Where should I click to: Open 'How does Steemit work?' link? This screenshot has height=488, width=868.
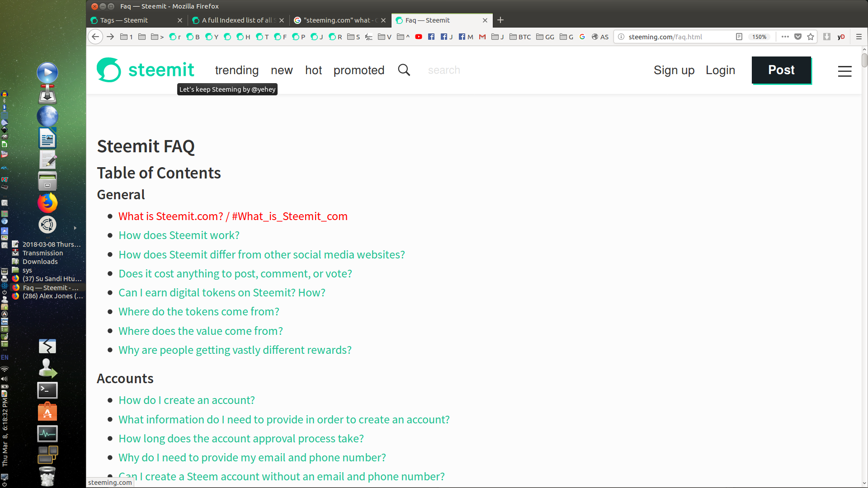point(179,235)
